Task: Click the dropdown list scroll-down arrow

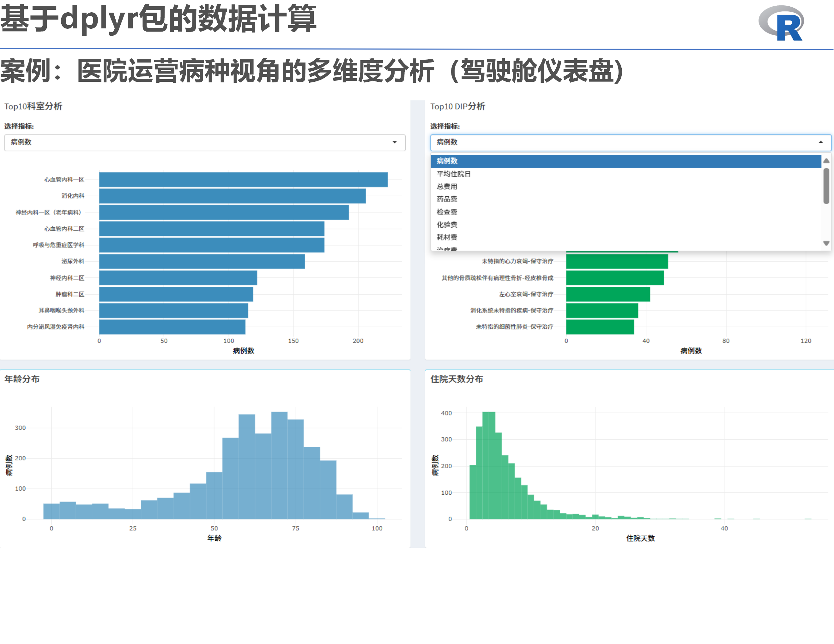Action: 826,243
